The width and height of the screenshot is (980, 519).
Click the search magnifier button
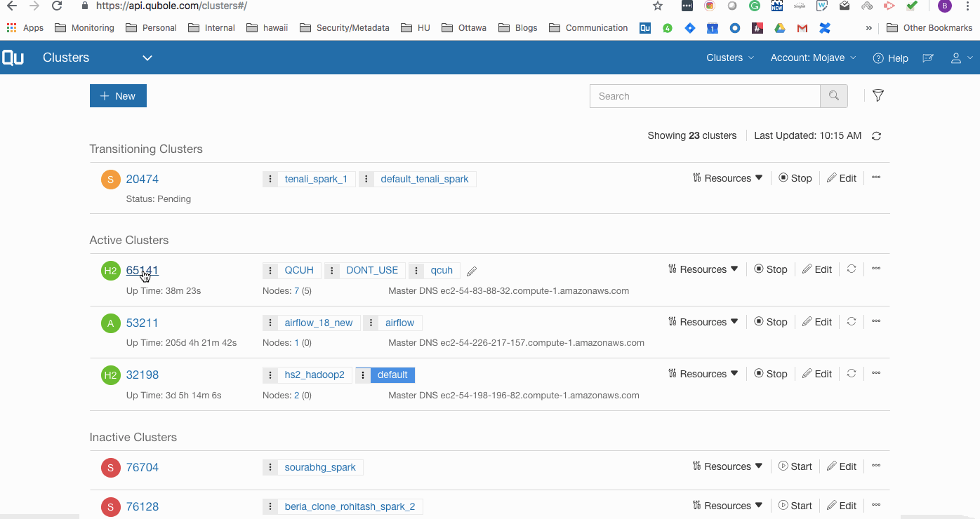coord(834,96)
